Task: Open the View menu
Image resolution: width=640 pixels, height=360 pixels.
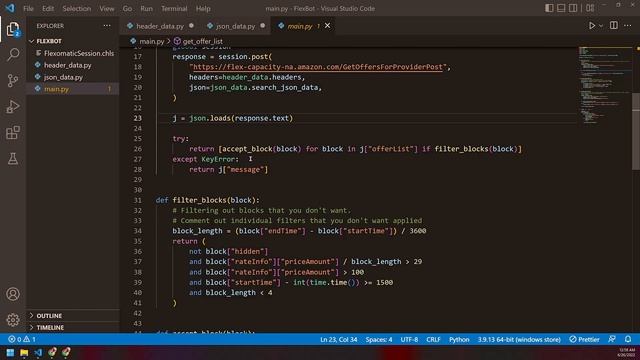Action: click(x=107, y=8)
